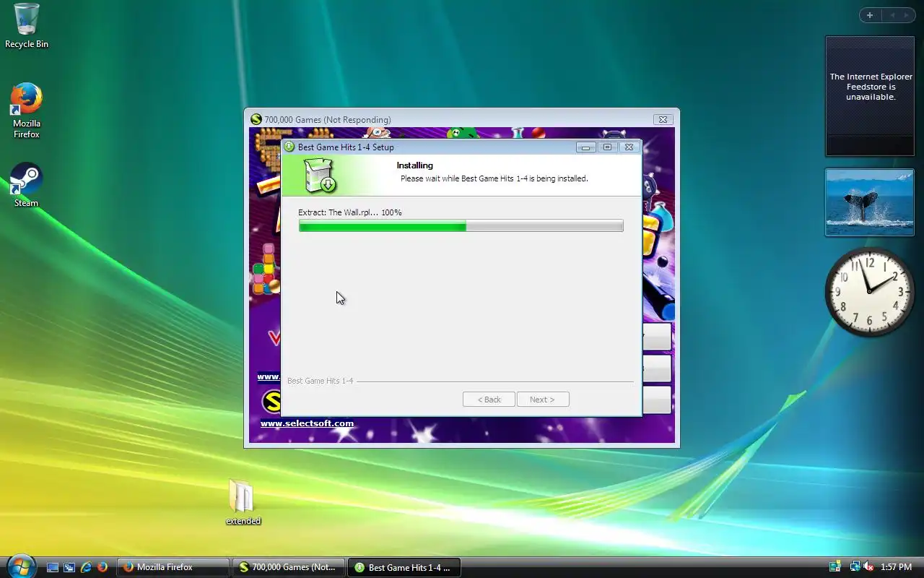The image size is (924, 578).
Task: Click the 'Extract: The Wall.rpl... 100%' status text
Action: [350, 212]
